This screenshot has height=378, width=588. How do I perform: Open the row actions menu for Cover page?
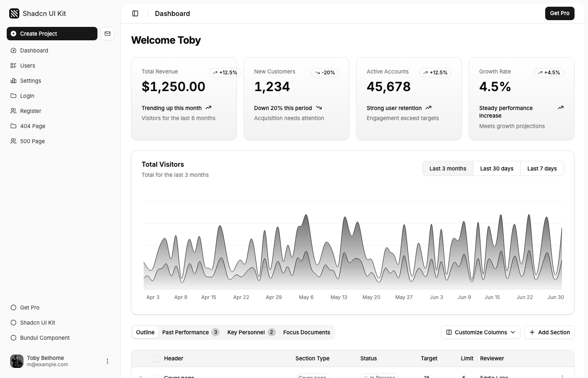(x=563, y=377)
